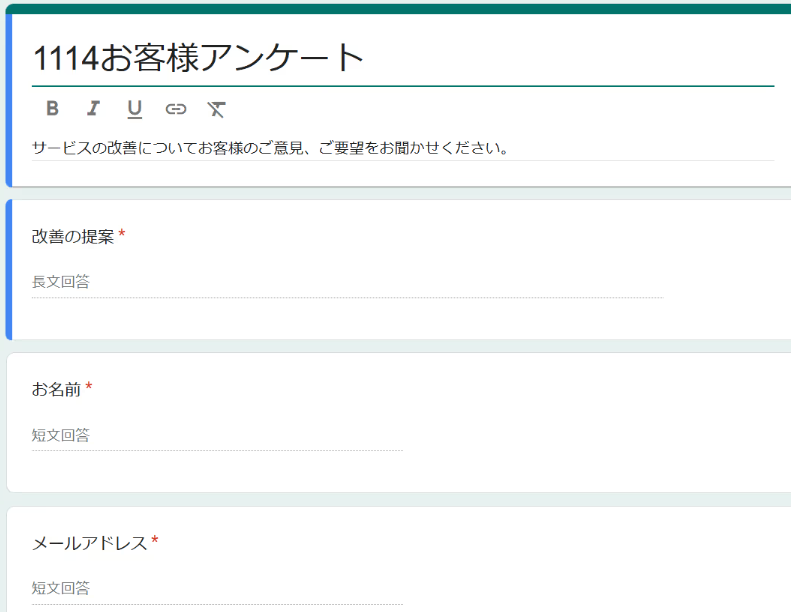The width and height of the screenshot is (791, 612).
Task: Toggle underline formatting icon
Action: click(x=135, y=109)
